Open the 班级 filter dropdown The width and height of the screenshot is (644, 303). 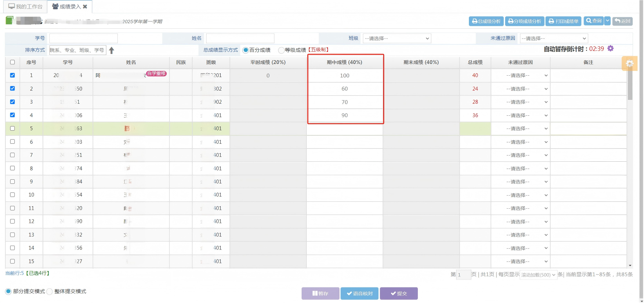[397, 38]
